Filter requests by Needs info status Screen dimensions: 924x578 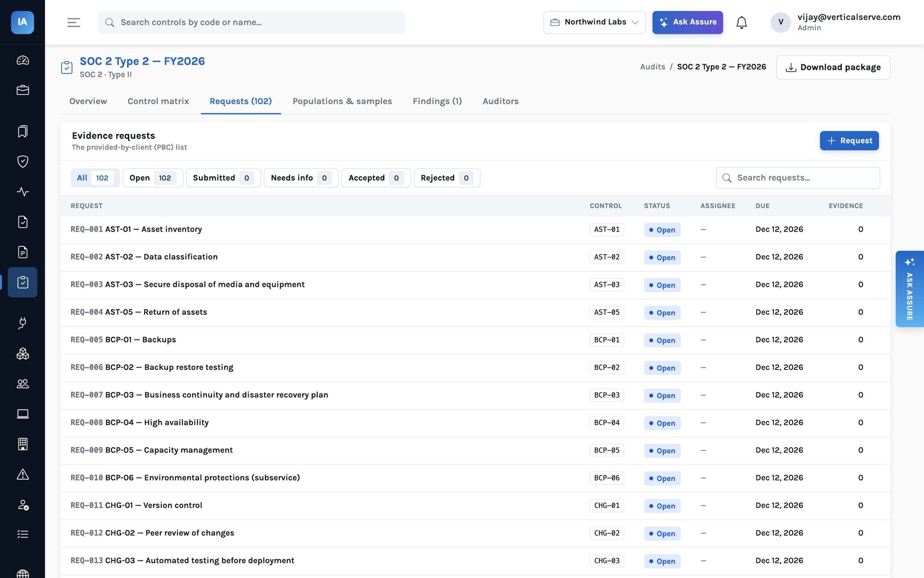pos(301,178)
